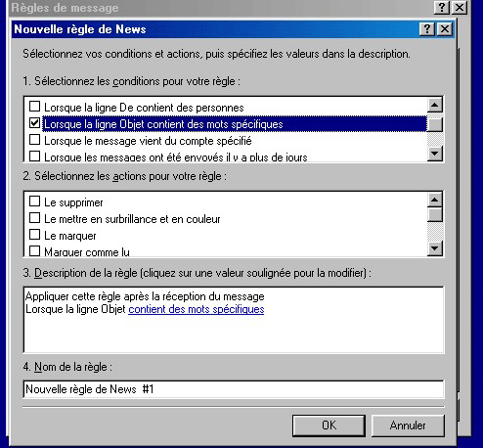
Task: Click the help icon of Règles de message window
Action: coord(441,7)
